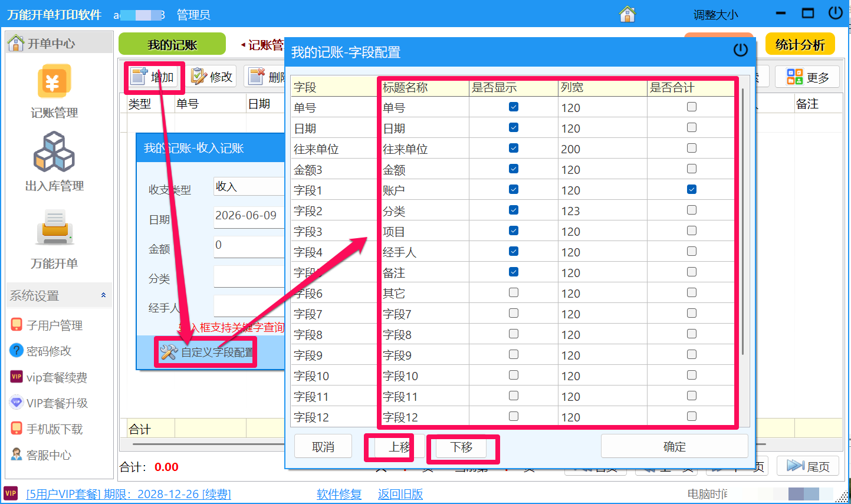Click the VIP套餐升级 diamond icon

17,403
